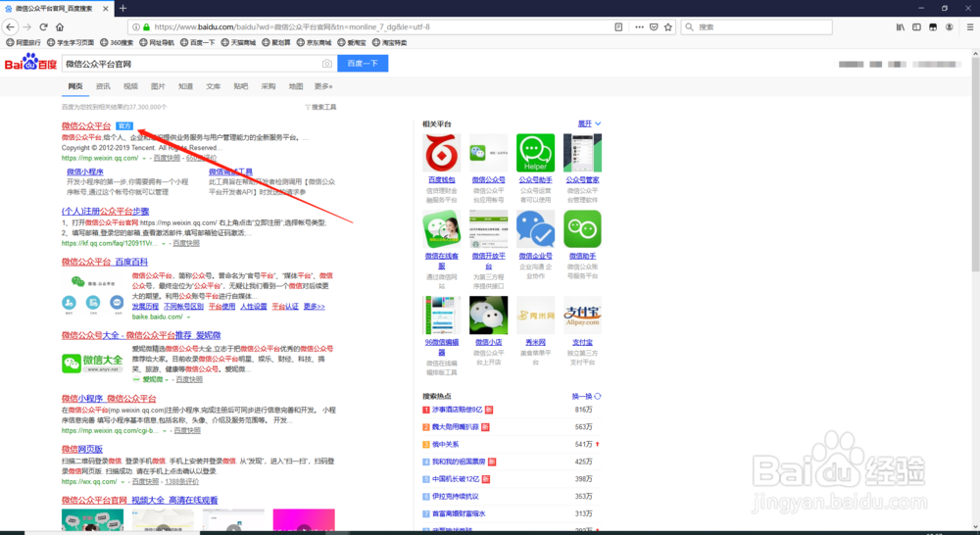Expand dropdown arrow beside wx.qq.com/ URL
The width and height of the screenshot is (980, 535).
click(x=122, y=482)
